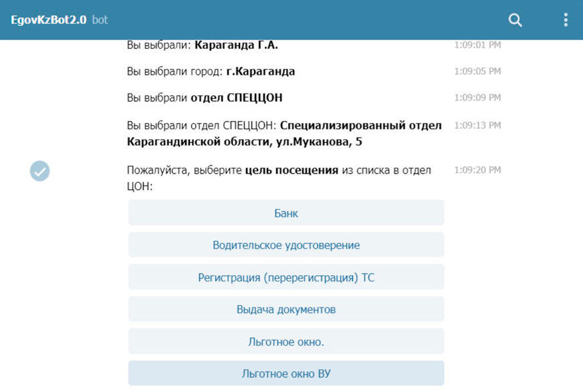Open EgovKzBot2.0 chat title info
The image size is (583, 392).
(48, 19)
